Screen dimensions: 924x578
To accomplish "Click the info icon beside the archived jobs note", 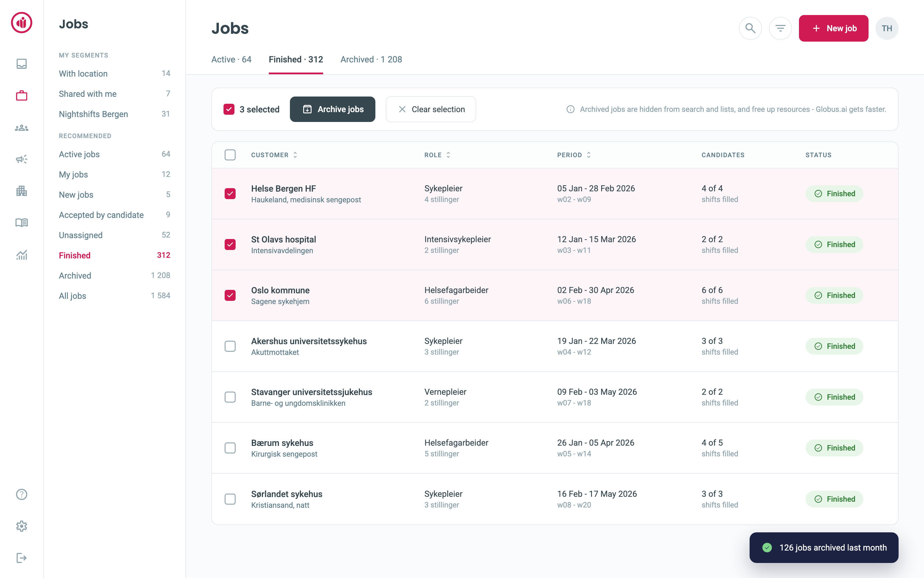I will click(x=570, y=109).
